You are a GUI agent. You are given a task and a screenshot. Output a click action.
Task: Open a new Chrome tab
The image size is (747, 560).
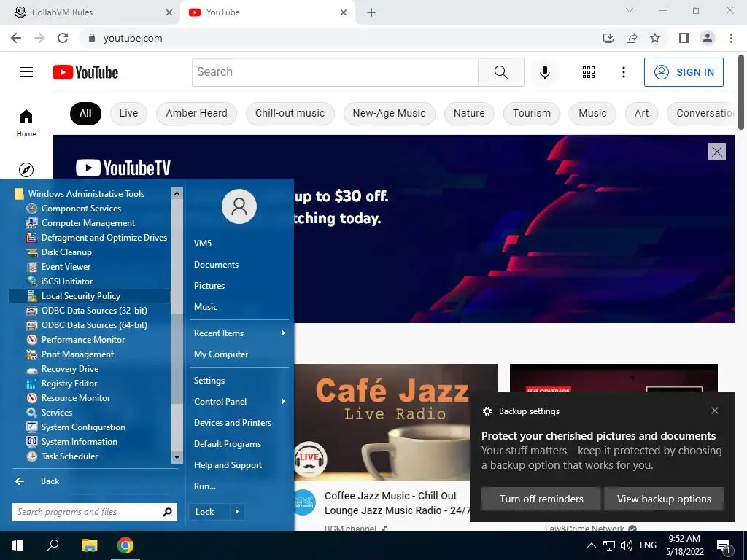click(371, 12)
